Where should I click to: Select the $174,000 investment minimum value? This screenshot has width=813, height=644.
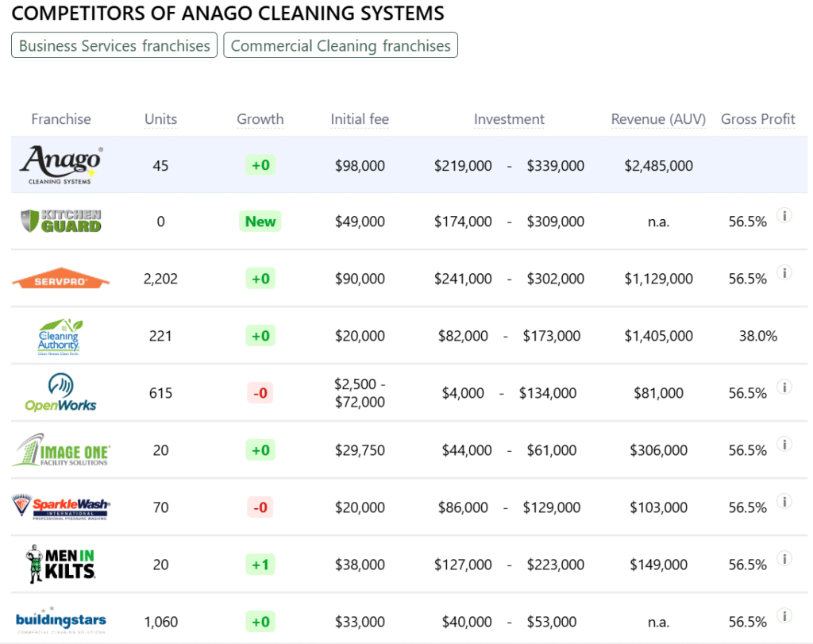tap(463, 222)
